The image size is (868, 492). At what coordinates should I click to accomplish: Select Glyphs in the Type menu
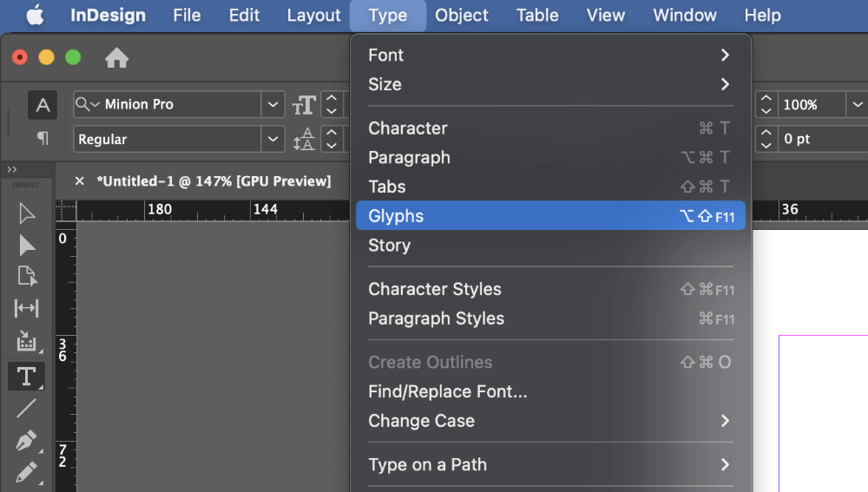pos(551,216)
